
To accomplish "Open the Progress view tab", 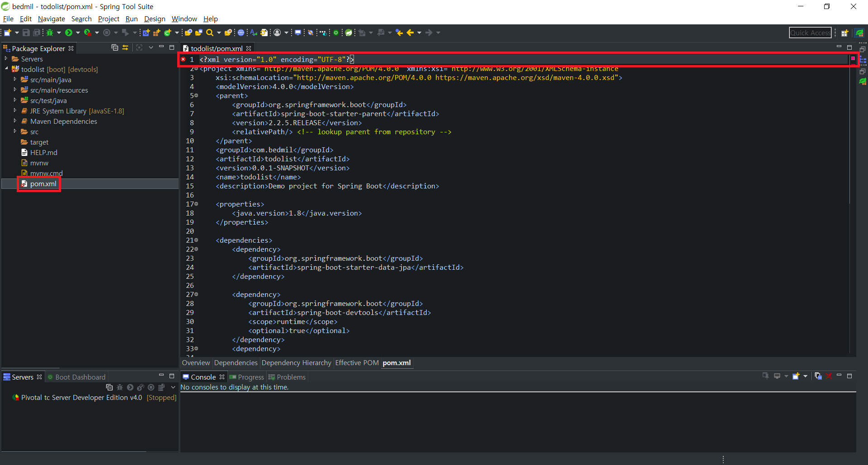I will click(246, 377).
